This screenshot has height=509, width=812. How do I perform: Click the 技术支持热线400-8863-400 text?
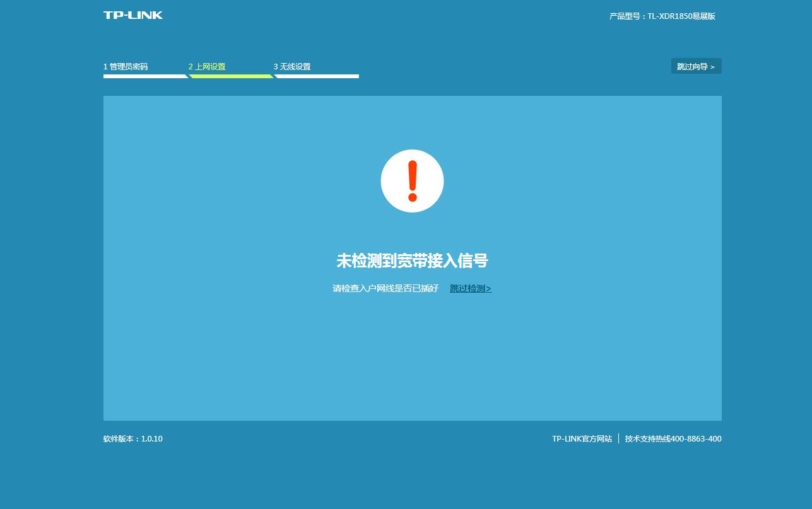click(x=673, y=438)
